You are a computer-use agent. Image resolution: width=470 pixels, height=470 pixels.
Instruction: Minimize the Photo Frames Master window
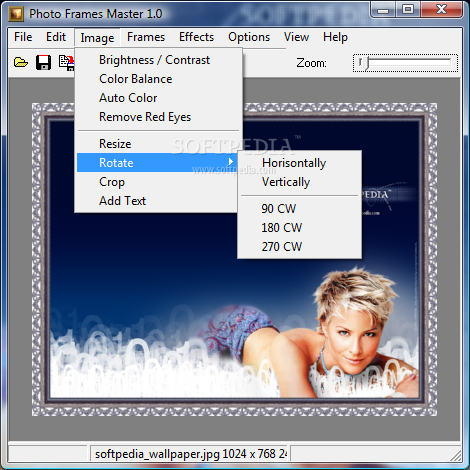coord(383,10)
